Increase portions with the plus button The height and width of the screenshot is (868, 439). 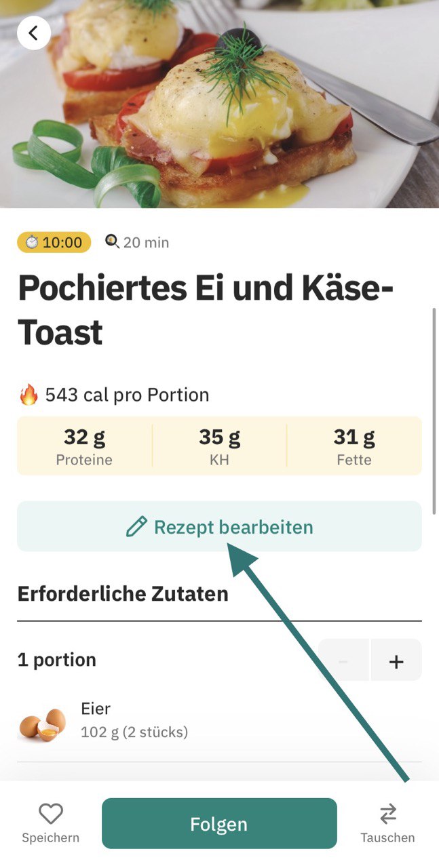[396, 660]
